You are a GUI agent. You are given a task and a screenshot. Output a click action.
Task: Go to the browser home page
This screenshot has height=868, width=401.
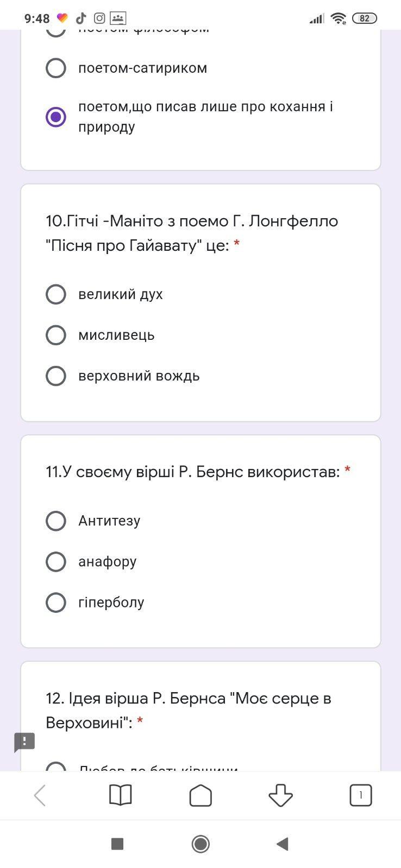click(200, 796)
